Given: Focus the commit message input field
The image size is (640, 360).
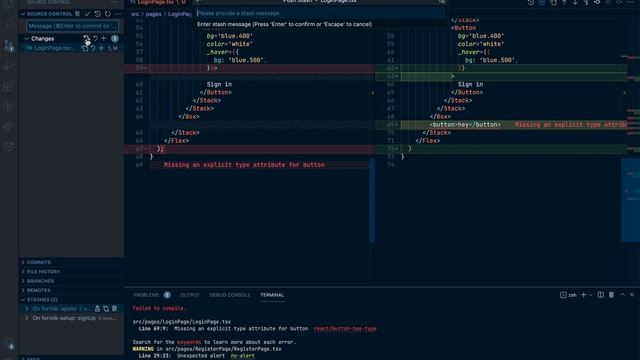Looking at the screenshot, I should click(73, 26).
